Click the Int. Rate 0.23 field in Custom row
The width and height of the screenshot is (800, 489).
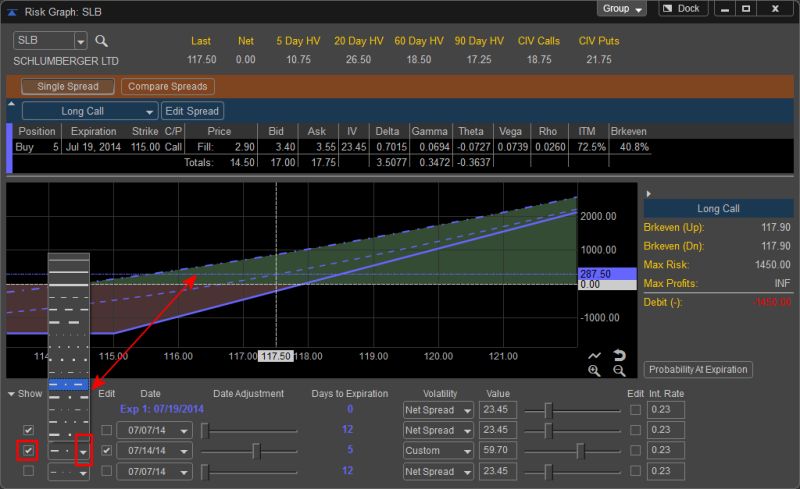[665, 450]
